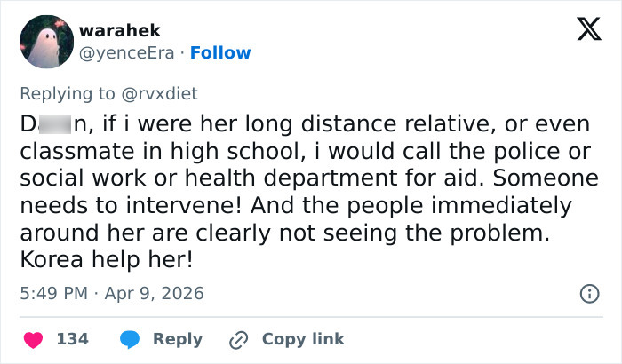This screenshot has height=364, width=622.
Task: Click the blue reply speech bubble icon
Action: coord(131,339)
